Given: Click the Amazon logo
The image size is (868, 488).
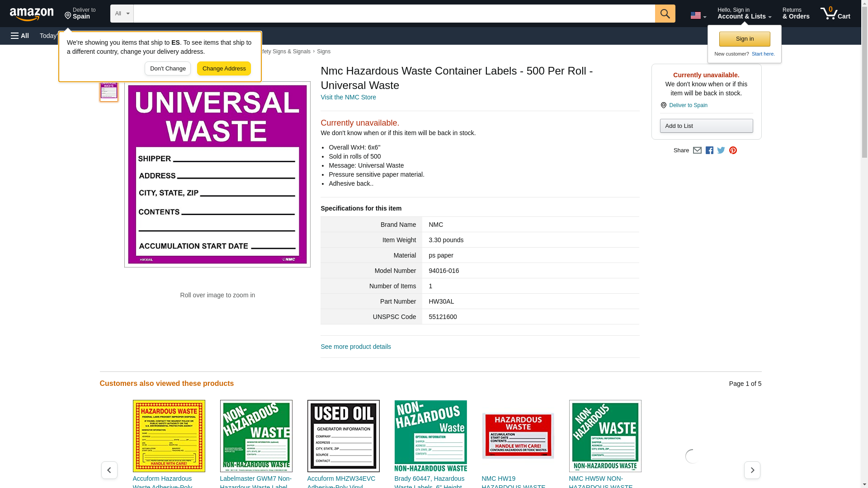Looking at the screenshot, I should [x=32, y=14].
